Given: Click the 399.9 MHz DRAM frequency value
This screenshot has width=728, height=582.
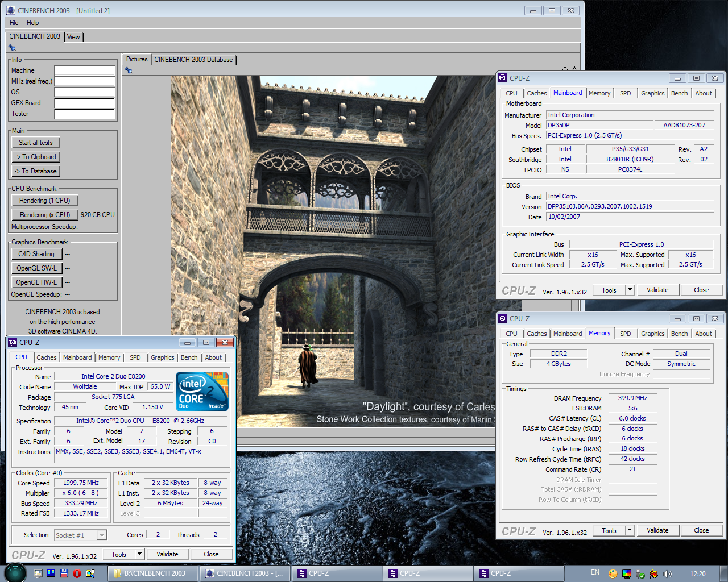Looking at the screenshot, I should point(632,398).
